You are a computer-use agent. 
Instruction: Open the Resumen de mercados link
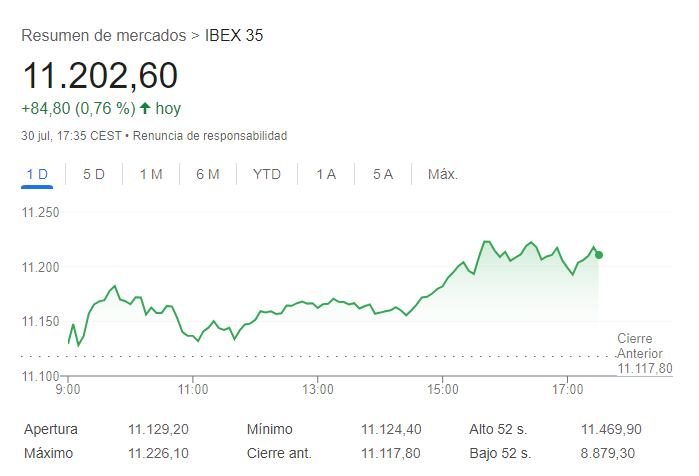coord(103,36)
